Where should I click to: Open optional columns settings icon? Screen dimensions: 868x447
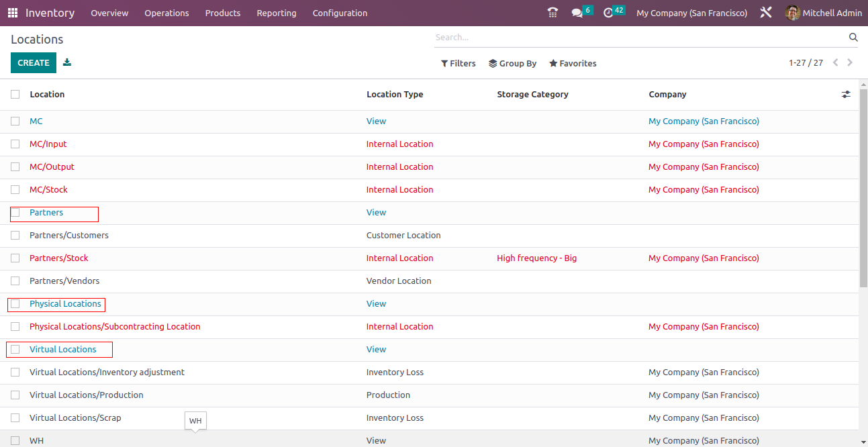tap(846, 95)
